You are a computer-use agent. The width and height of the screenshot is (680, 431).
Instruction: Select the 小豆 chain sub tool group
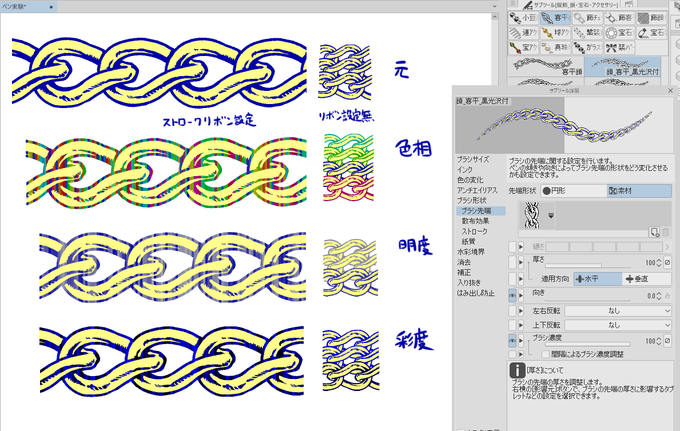point(523,18)
